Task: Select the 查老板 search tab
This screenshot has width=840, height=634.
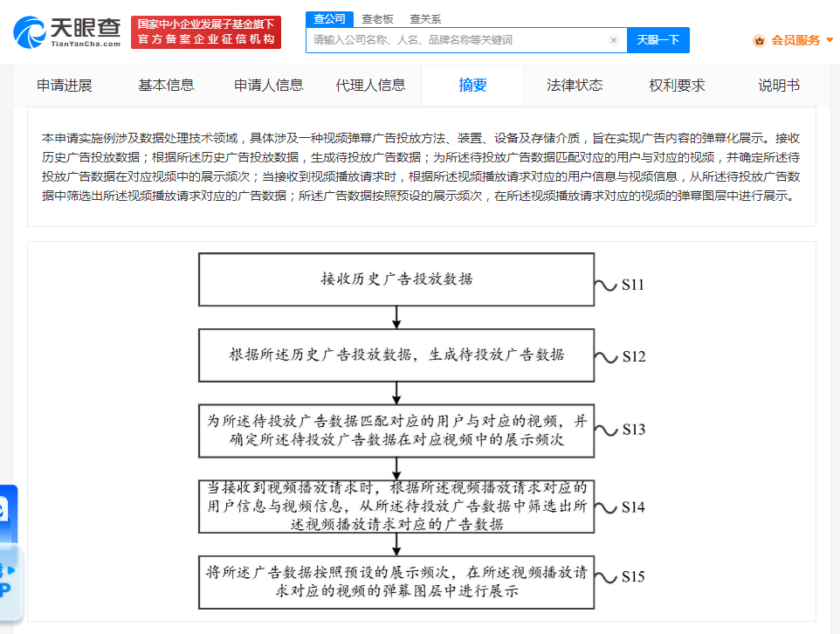Action: 377,19
